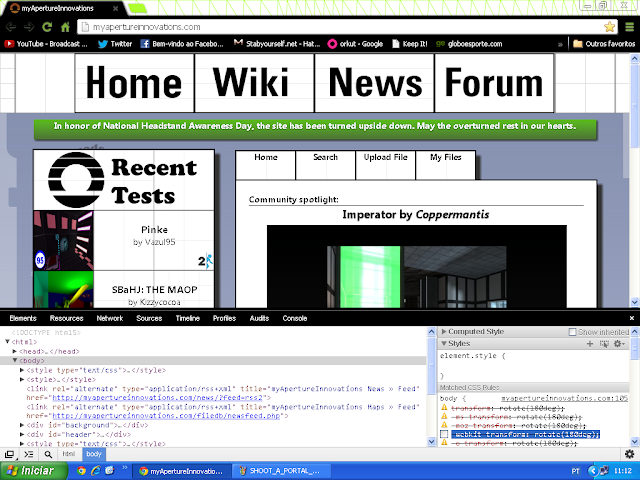
Task: Dock the DevTools with the dock icon
Action: coord(9,454)
